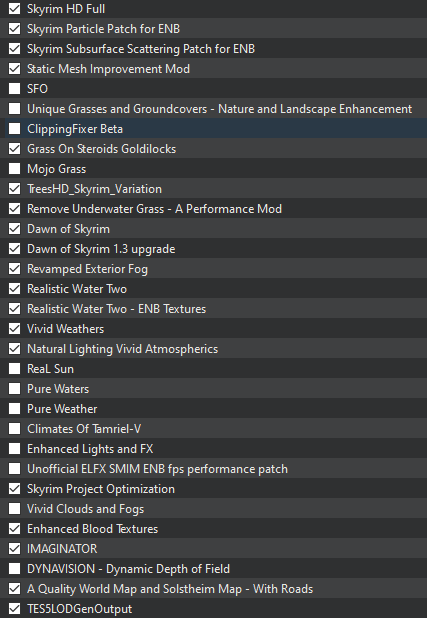Enable Vivid Clouds and Fogs checkbox
Screen dimensions: 427x618
(15, 509)
